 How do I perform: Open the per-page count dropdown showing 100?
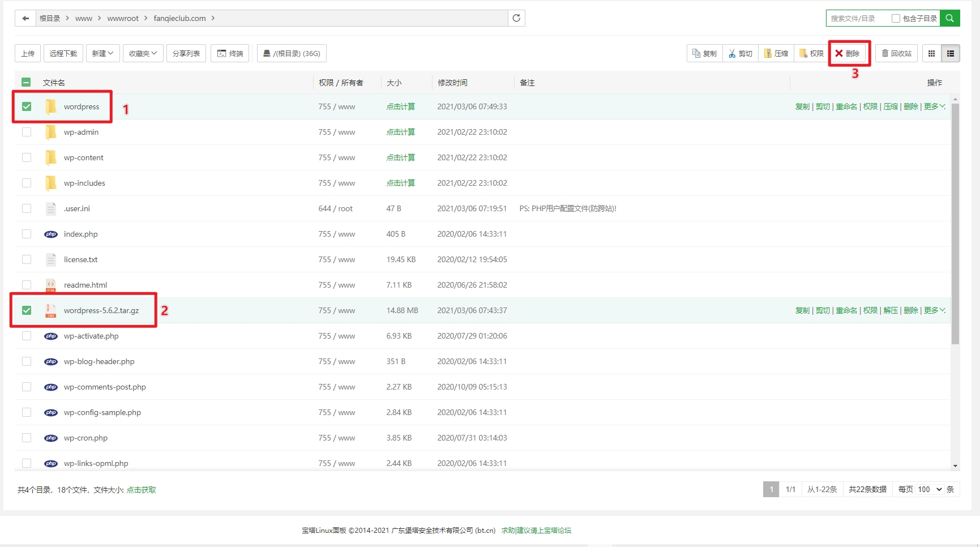(930, 489)
